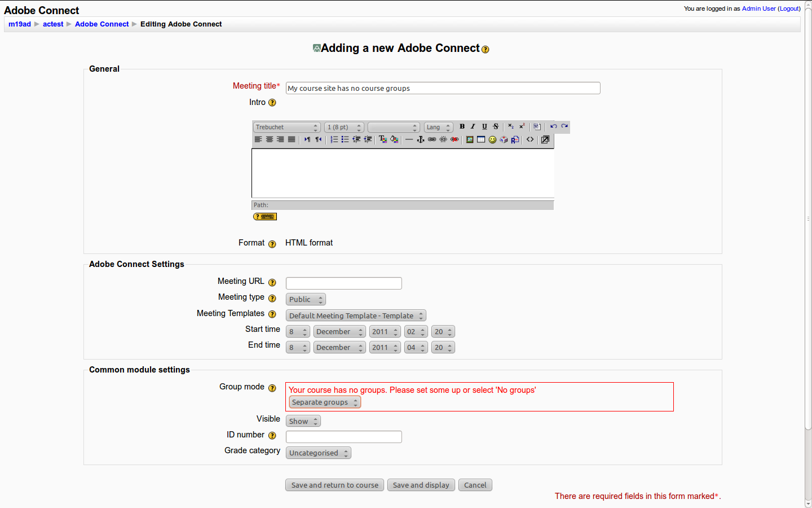Click the prevent automatic linking icon
The width and height of the screenshot is (812, 508).
tap(454, 139)
